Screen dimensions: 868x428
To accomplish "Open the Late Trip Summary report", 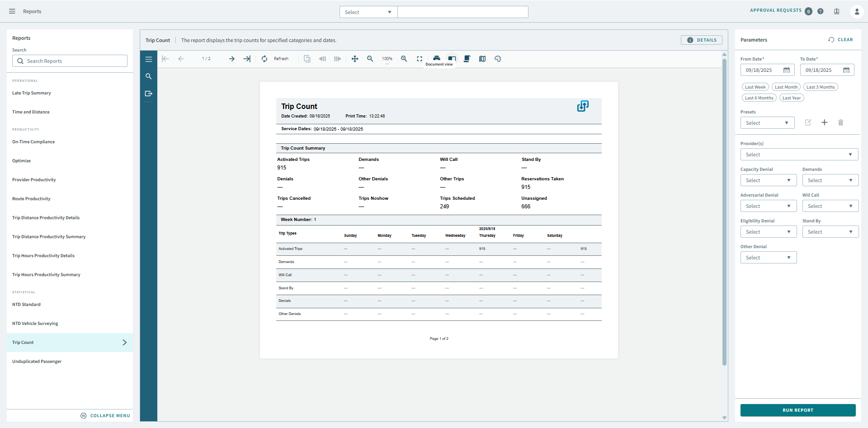I will (x=32, y=93).
